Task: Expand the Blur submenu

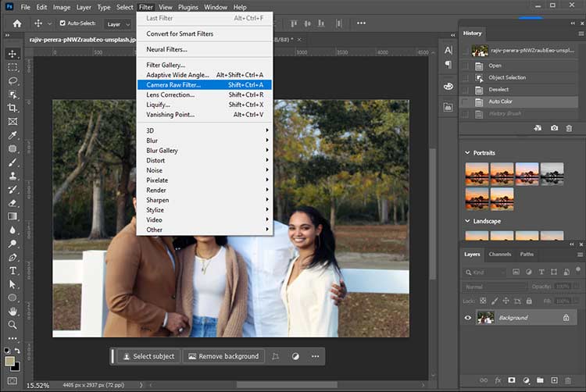Action: click(205, 141)
